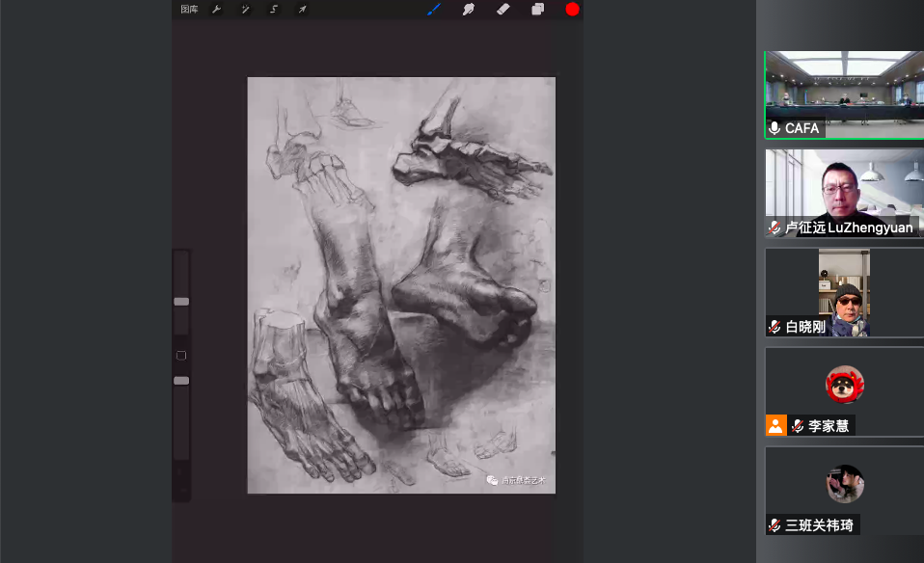Open the red color picker swatch
This screenshot has width=924, height=563.
(572, 10)
